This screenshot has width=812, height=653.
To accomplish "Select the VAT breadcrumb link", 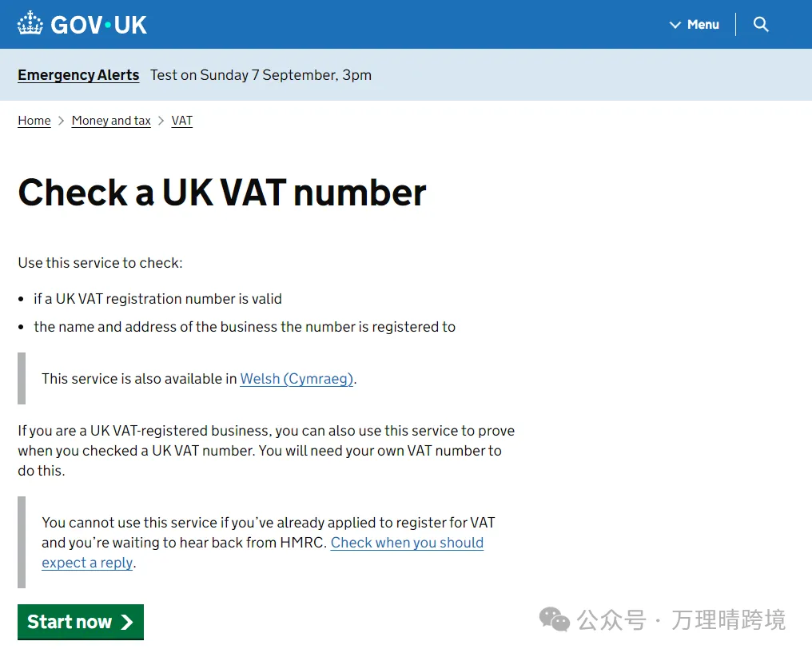I will [x=181, y=121].
